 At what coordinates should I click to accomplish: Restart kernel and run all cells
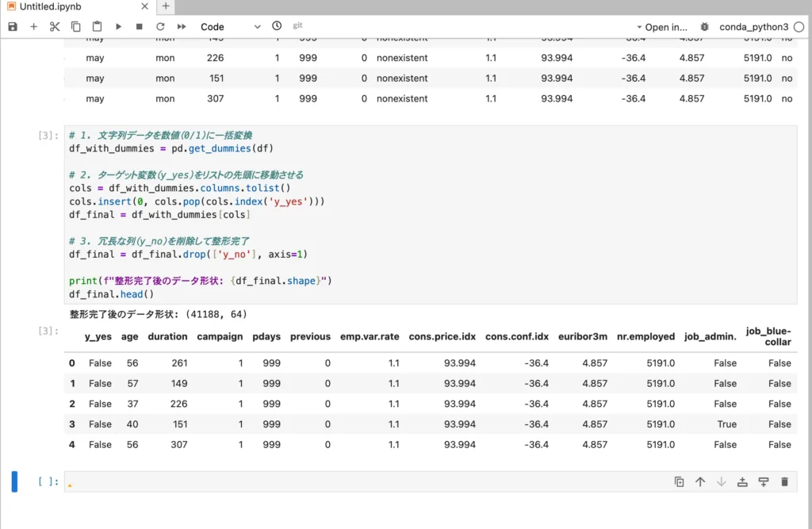[x=182, y=27]
